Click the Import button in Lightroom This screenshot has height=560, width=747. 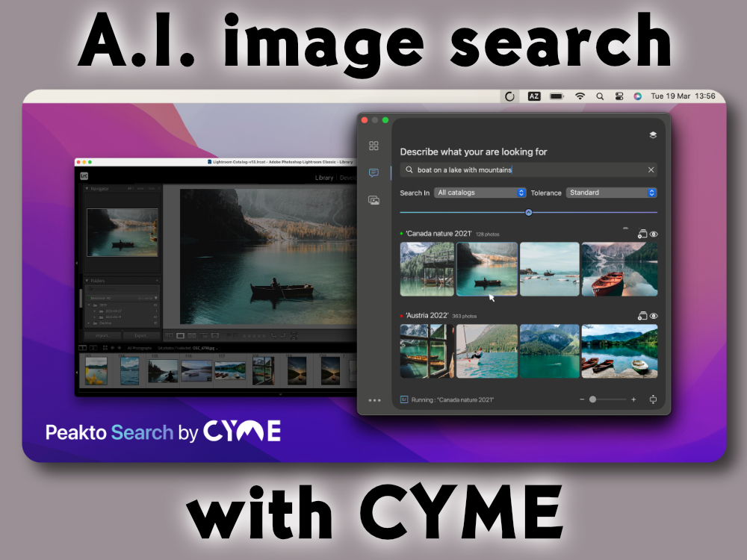click(102, 336)
